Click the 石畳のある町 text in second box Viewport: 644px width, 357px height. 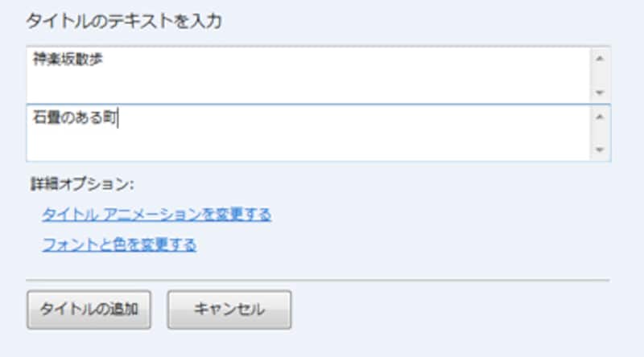(x=74, y=118)
